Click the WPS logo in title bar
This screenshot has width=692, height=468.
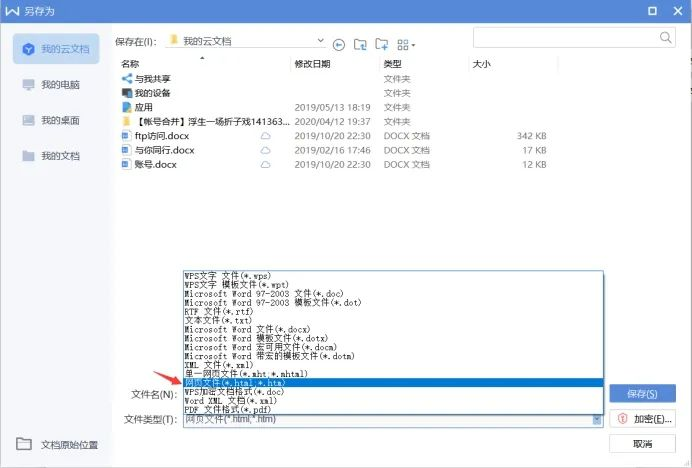coord(12,11)
